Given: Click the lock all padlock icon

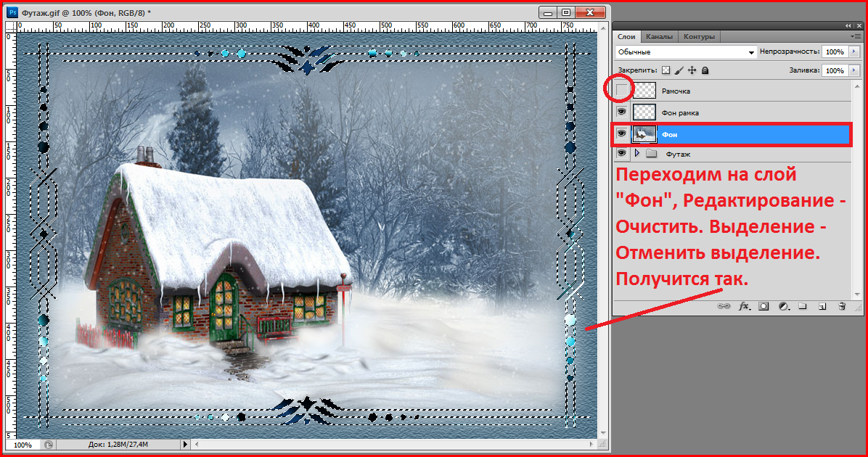Looking at the screenshot, I should pos(705,70).
